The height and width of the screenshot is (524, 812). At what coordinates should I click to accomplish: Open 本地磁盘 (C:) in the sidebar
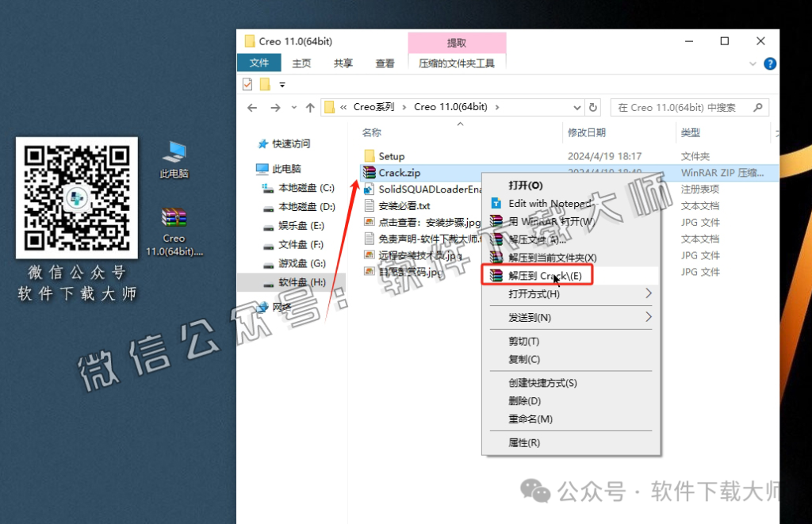point(298,188)
